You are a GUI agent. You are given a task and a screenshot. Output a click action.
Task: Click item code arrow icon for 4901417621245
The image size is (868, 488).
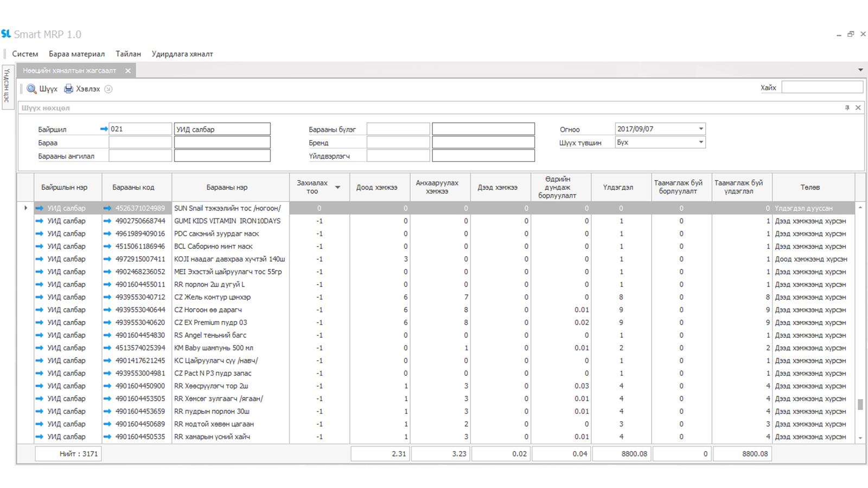coord(107,361)
